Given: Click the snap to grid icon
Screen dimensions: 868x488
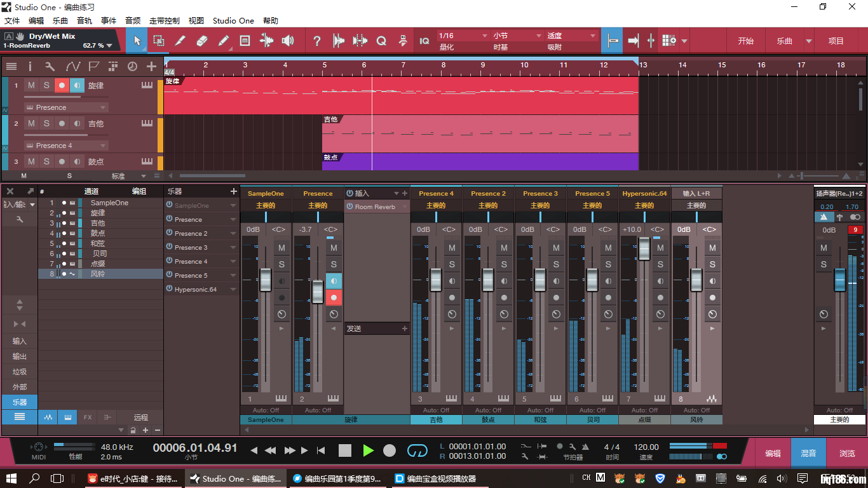Looking at the screenshot, I should (612, 41).
